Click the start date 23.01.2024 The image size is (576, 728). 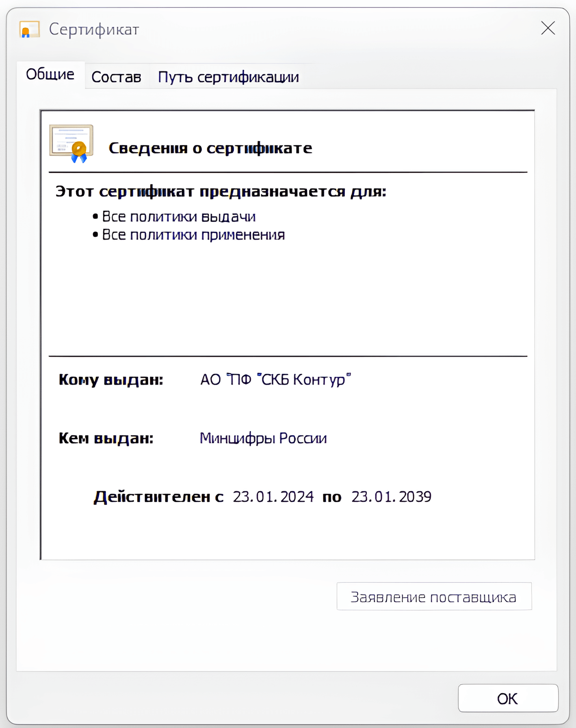273,496
